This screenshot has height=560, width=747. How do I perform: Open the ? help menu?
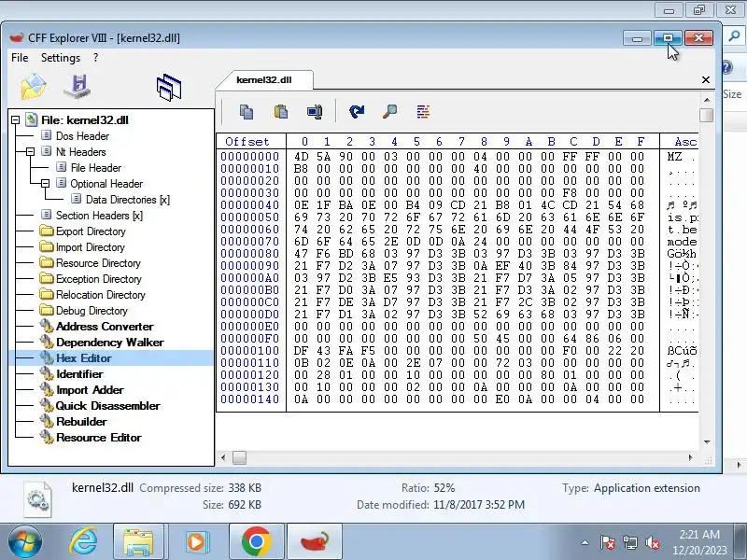pyautogui.click(x=96, y=58)
